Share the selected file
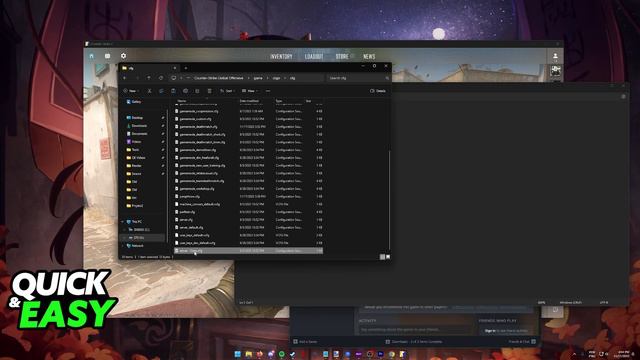The width and height of the screenshot is (640, 360). pyautogui.click(x=197, y=91)
